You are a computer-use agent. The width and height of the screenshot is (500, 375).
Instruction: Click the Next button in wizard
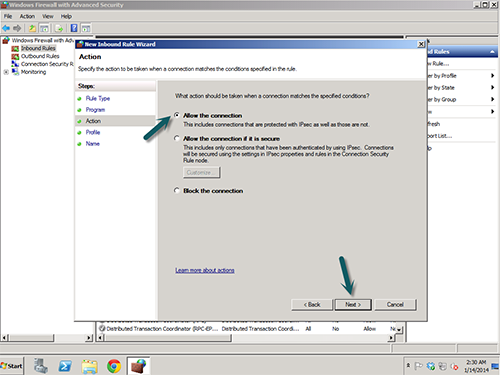[x=353, y=304]
